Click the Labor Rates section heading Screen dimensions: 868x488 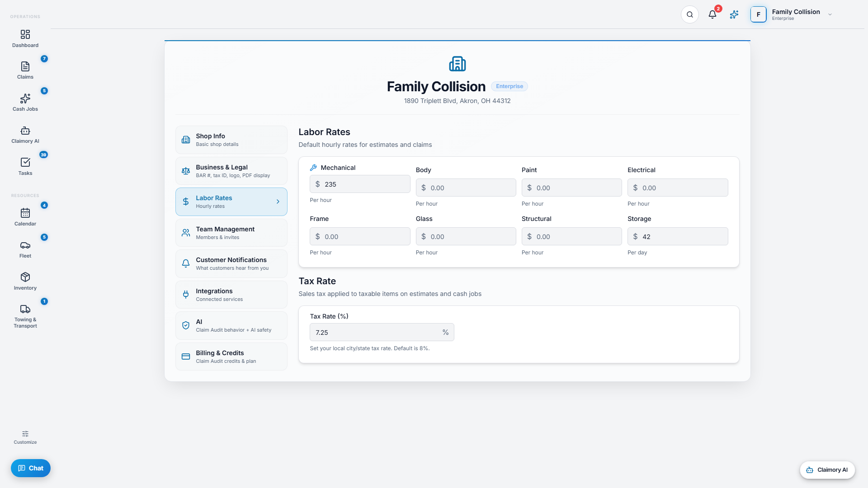pos(324,132)
